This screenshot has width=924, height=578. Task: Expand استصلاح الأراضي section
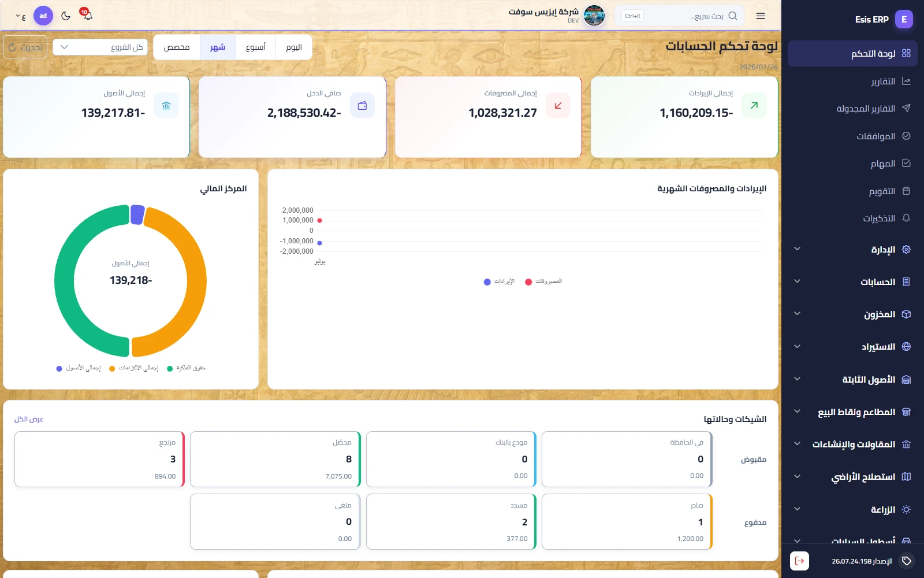pyautogui.click(x=852, y=477)
